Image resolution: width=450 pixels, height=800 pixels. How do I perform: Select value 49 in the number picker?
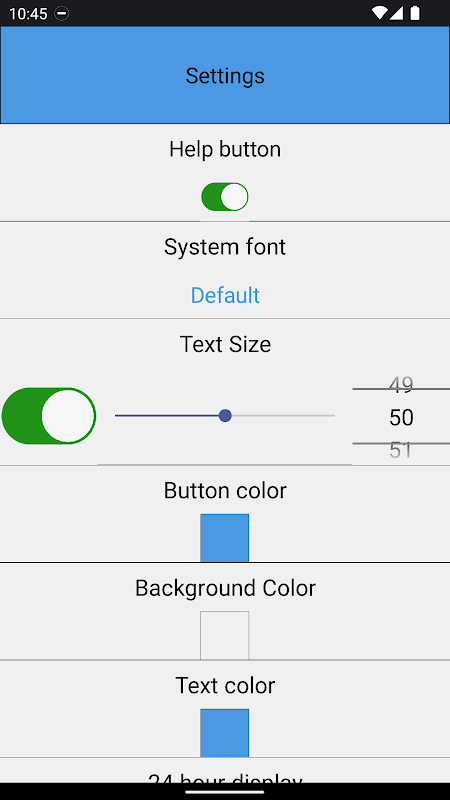[401, 385]
